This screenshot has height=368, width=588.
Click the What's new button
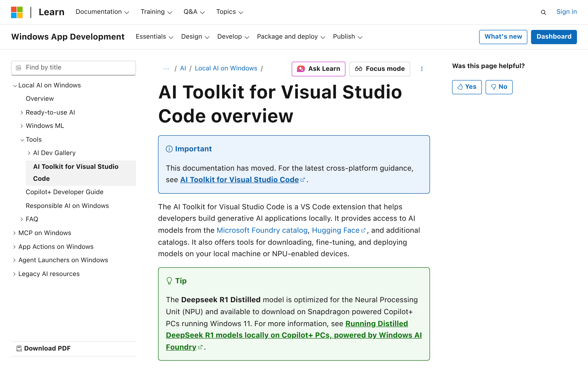(x=503, y=37)
